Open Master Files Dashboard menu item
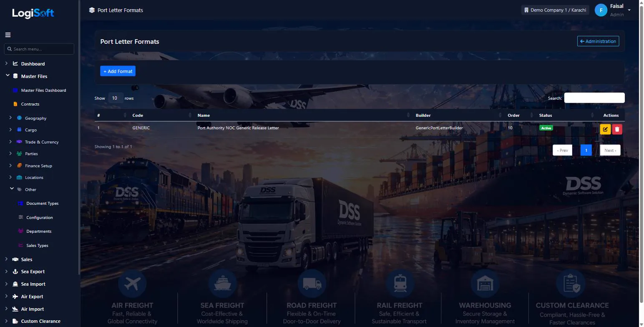 [43, 90]
